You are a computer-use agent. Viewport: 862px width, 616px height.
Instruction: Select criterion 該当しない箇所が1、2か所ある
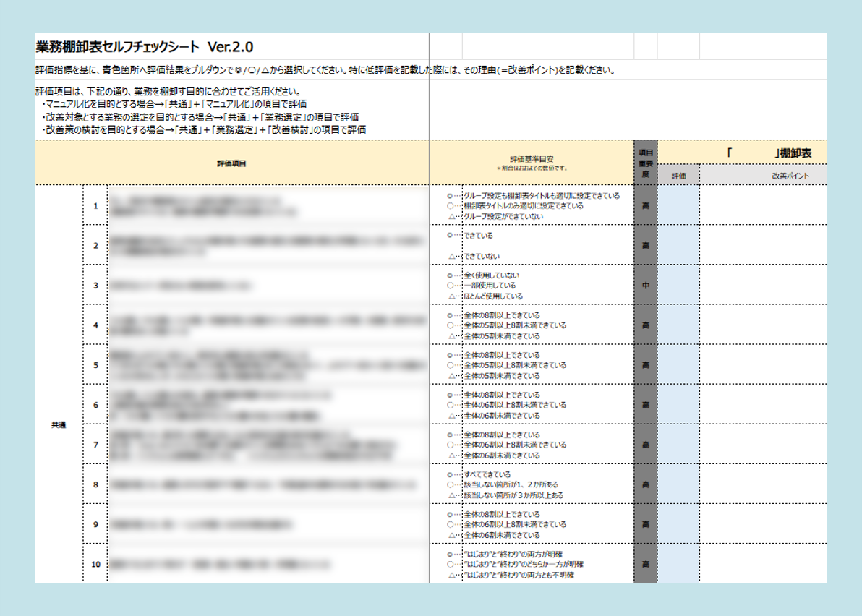(511, 484)
